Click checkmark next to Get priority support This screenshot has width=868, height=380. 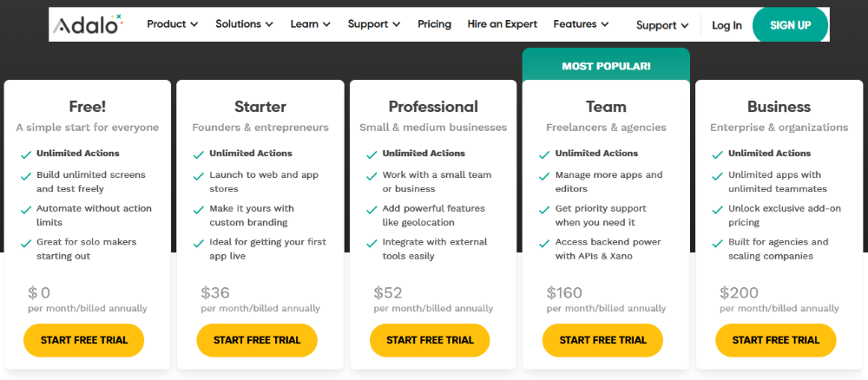coord(544,210)
